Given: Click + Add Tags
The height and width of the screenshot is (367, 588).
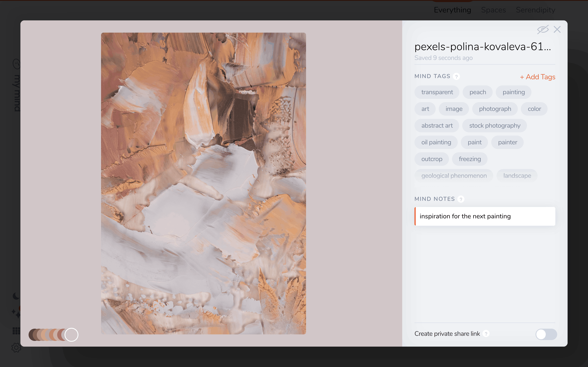Looking at the screenshot, I should (x=537, y=77).
